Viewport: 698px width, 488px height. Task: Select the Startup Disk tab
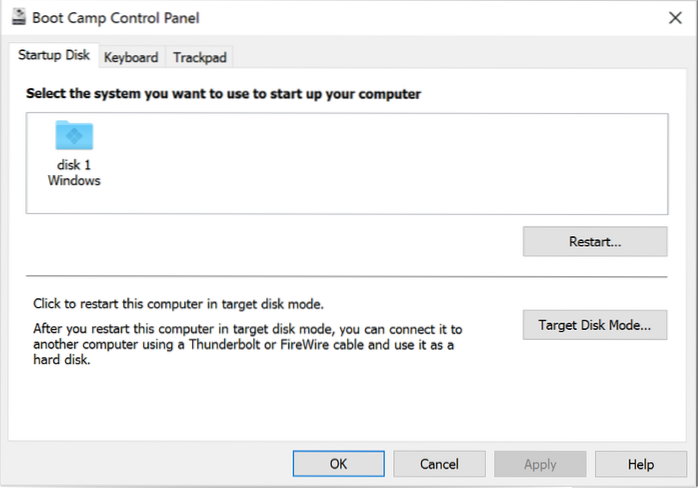(x=55, y=56)
